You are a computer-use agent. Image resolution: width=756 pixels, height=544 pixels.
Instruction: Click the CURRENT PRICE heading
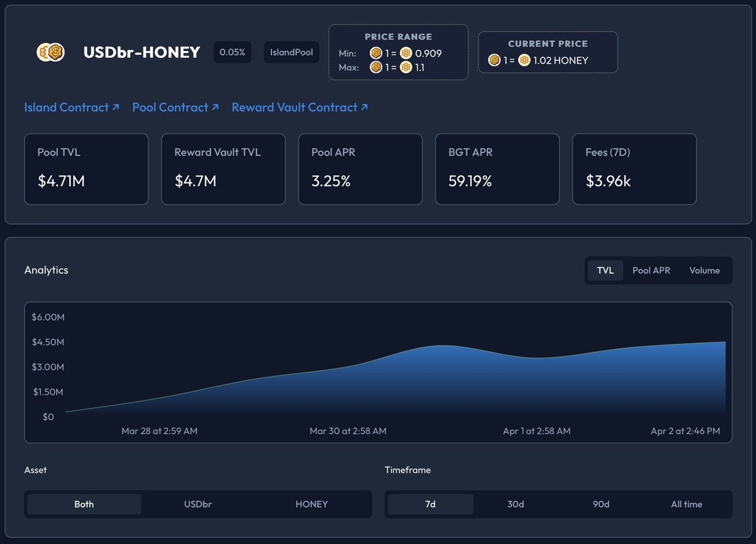[x=548, y=44]
